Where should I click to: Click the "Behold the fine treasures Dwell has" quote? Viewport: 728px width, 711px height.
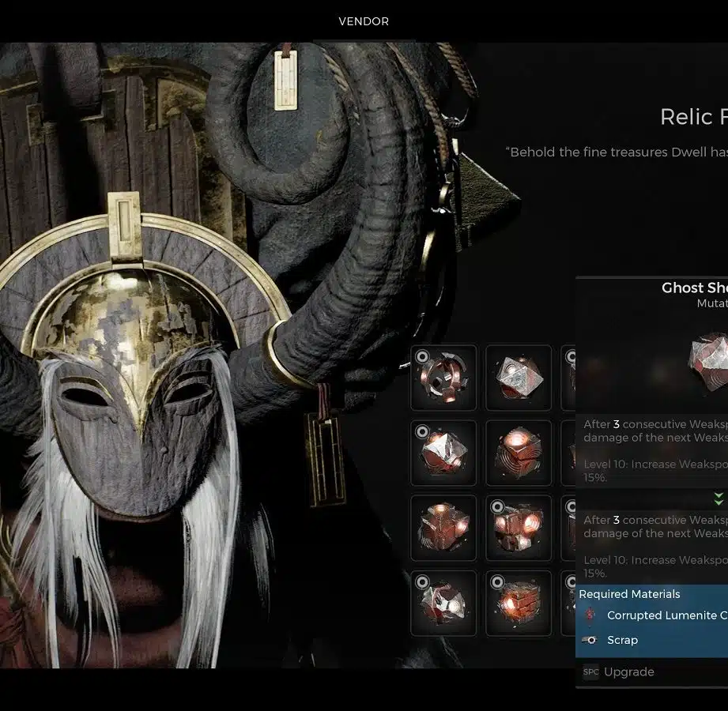coord(617,152)
